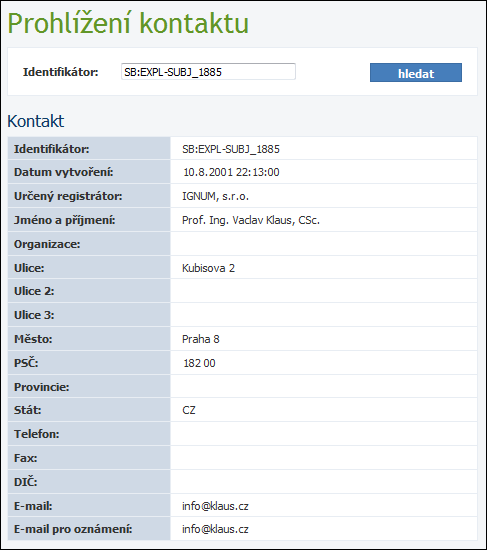
Task: Click the name Prof. Ing. Vaclav Klaus, CSc.
Action: (251, 220)
